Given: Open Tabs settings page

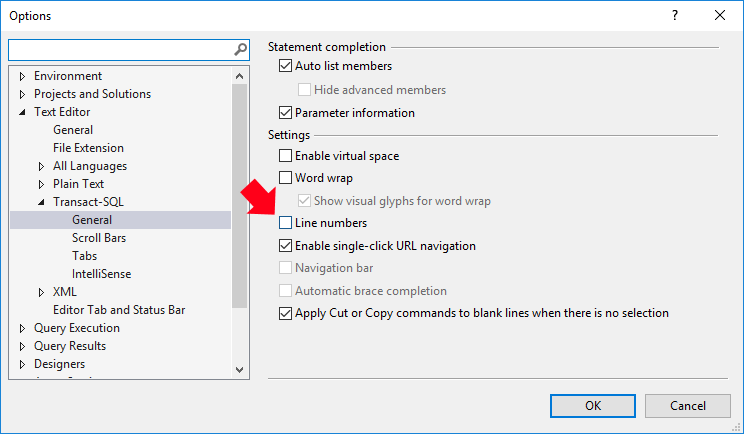Looking at the screenshot, I should (84, 256).
